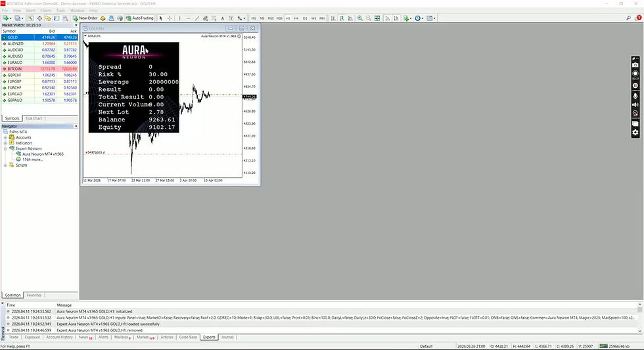644x350 pixels.
Task: Switch chart to D1 timeframe
Action: (x=305, y=18)
